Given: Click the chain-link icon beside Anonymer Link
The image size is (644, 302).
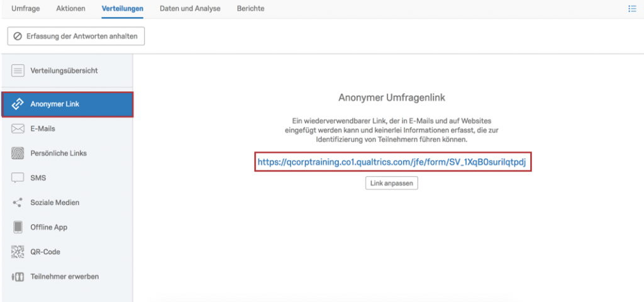Looking at the screenshot, I should pos(17,104).
